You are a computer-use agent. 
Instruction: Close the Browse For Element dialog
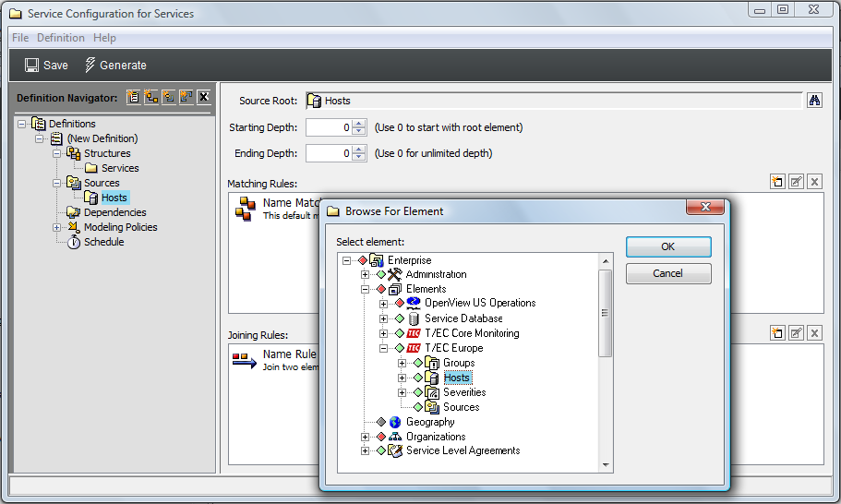[x=705, y=207]
